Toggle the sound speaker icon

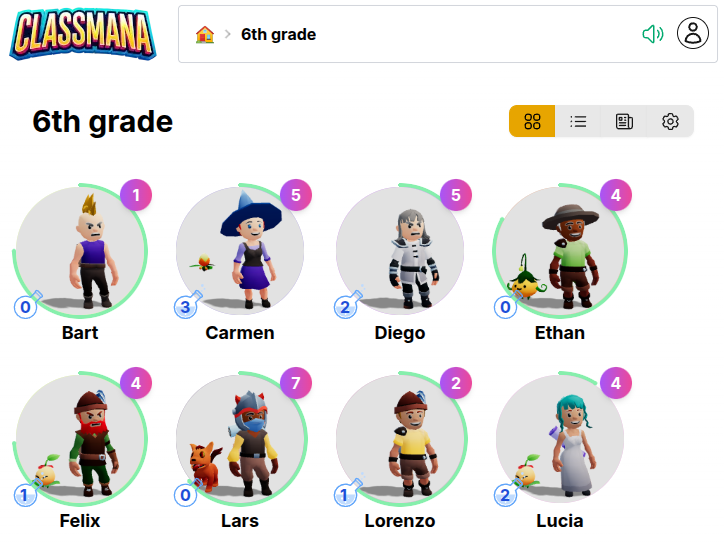tap(653, 35)
